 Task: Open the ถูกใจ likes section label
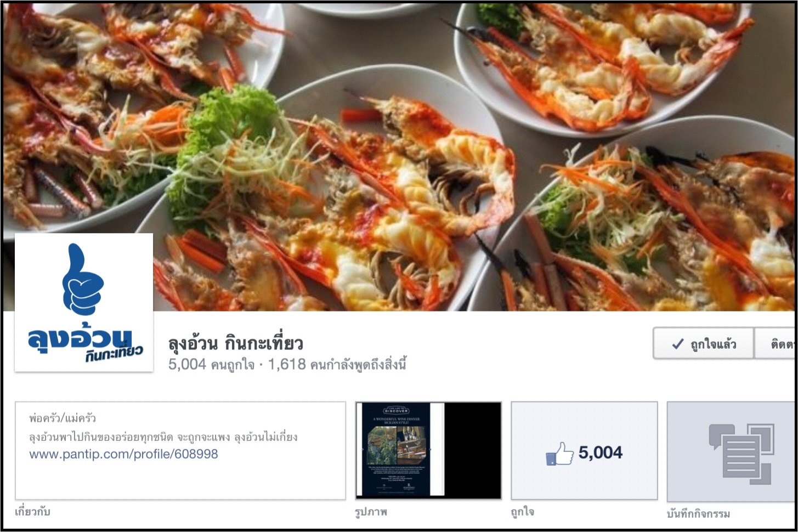click(522, 512)
